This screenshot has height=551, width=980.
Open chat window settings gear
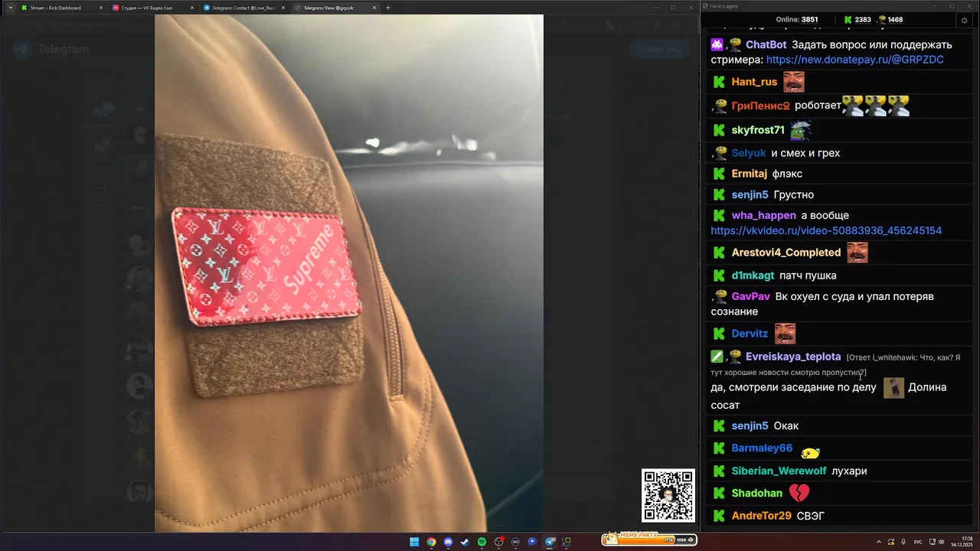click(964, 20)
